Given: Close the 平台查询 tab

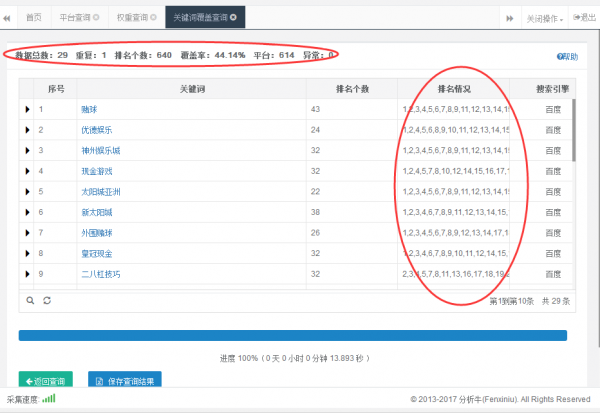Looking at the screenshot, I should (96, 18).
